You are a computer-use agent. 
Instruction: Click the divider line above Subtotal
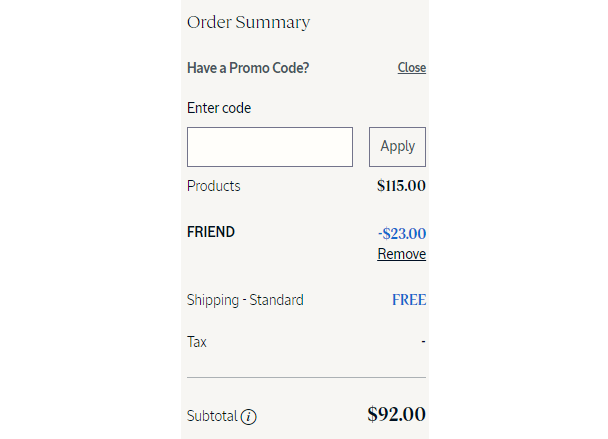click(x=306, y=377)
